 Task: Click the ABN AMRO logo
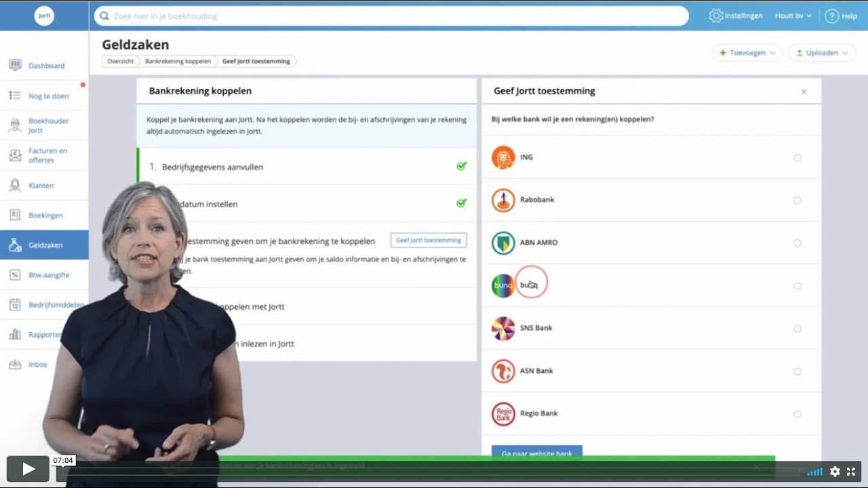tap(503, 243)
